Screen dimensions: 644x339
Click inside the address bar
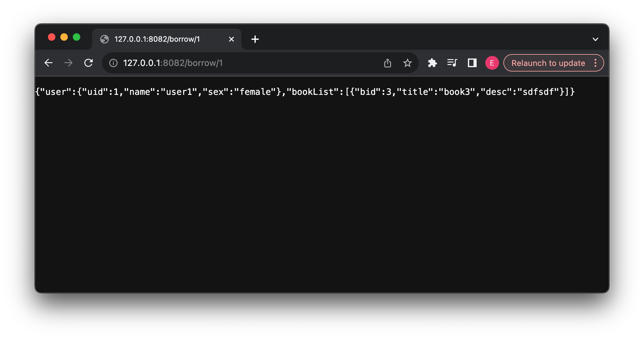point(249,63)
